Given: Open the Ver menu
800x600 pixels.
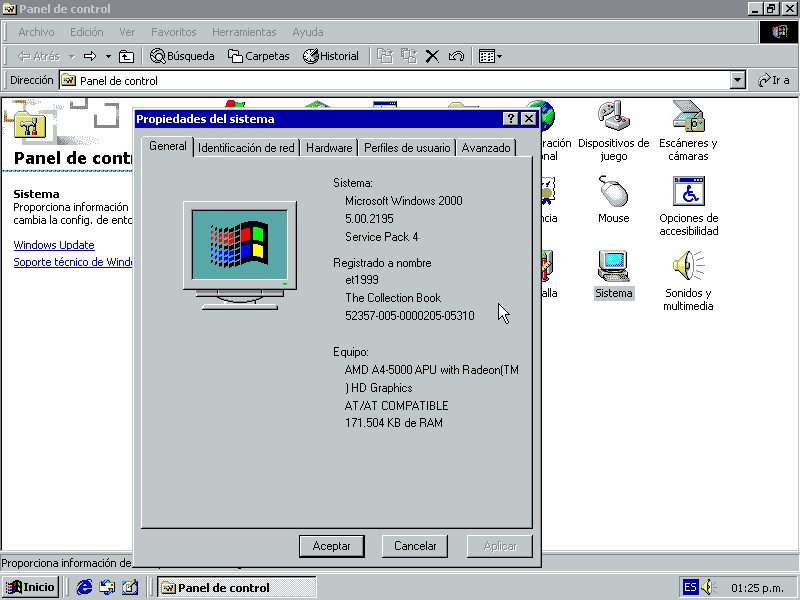Looking at the screenshot, I should click(x=127, y=32).
